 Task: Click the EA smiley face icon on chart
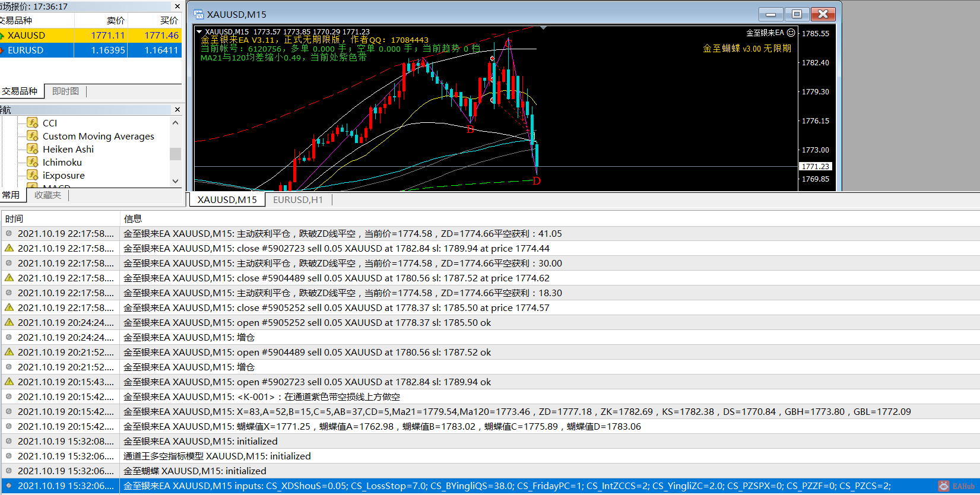pyautogui.click(x=791, y=33)
